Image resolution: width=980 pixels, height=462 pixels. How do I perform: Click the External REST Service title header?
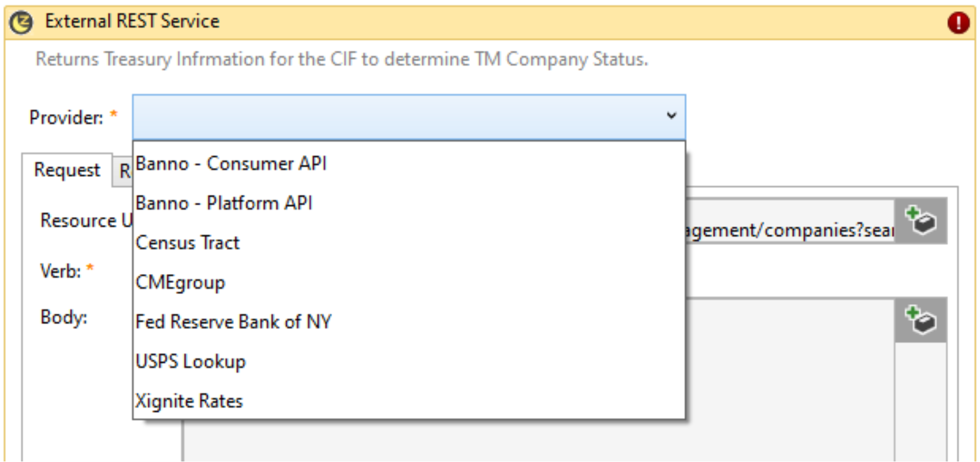pyautogui.click(x=132, y=22)
